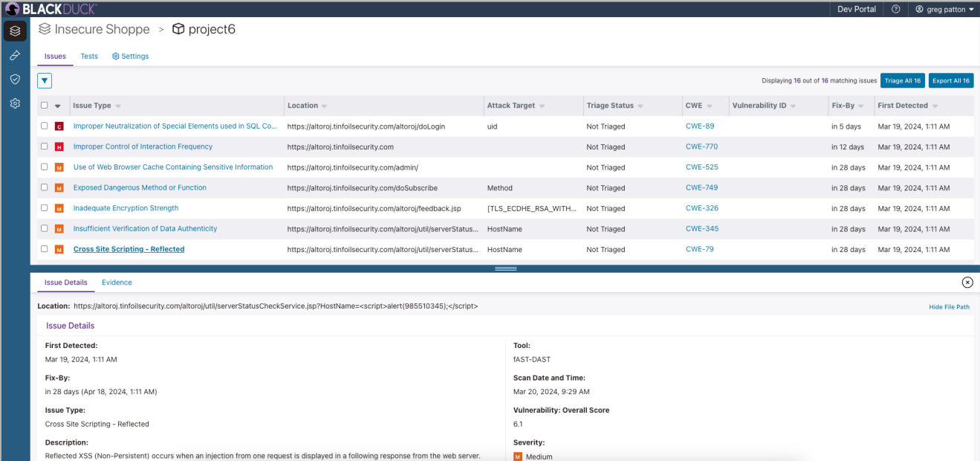Click the Hide File Path link
Viewport: 980px width, 461px height.
tap(949, 307)
